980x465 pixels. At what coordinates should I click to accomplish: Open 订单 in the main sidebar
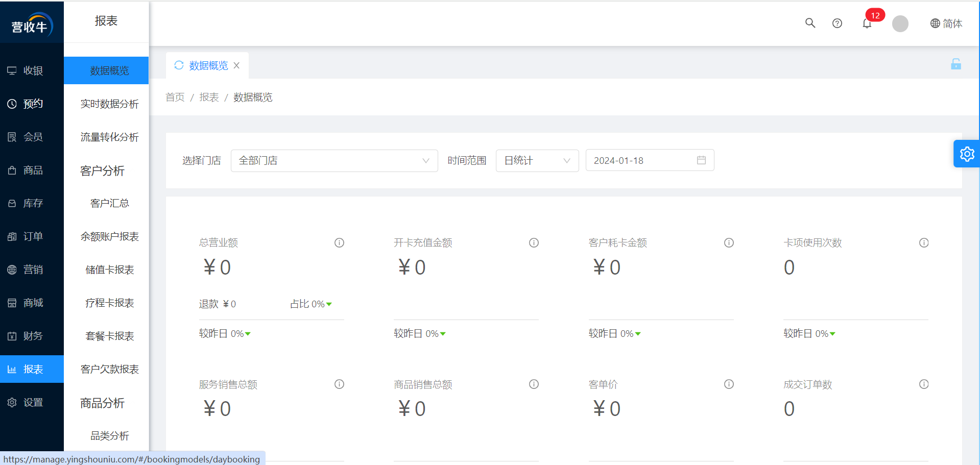[x=32, y=236]
